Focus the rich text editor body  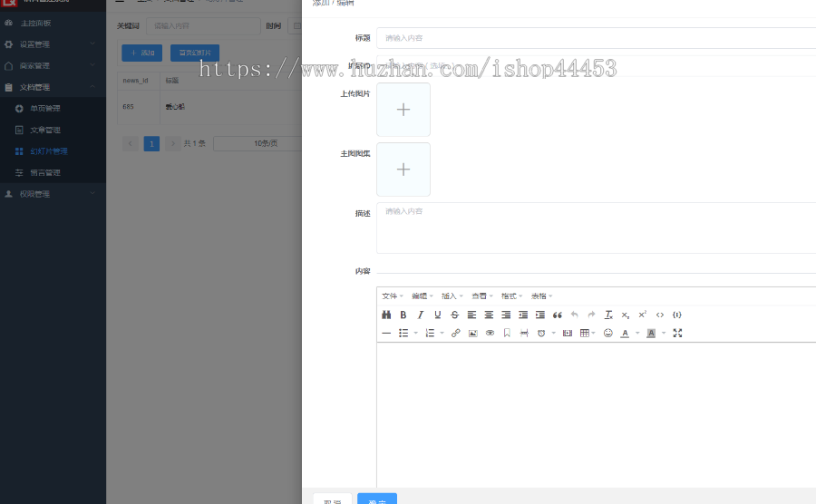click(x=596, y=415)
